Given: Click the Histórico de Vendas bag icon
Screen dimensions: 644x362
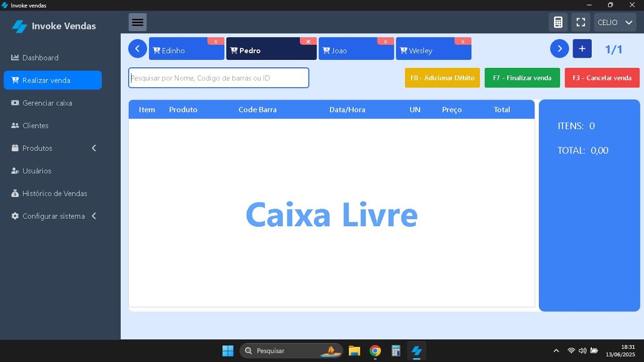Looking at the screenshot, I should (x=15, y=194).
